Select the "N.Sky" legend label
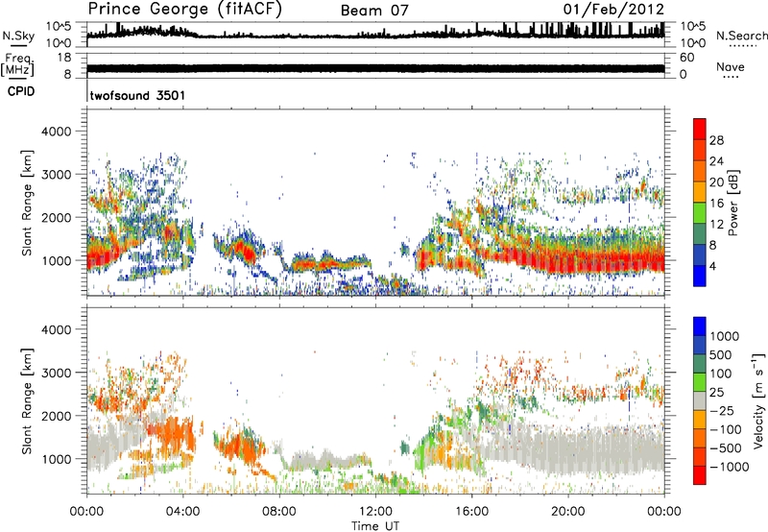Screen dimensions: 768x532 coord(18,36)
